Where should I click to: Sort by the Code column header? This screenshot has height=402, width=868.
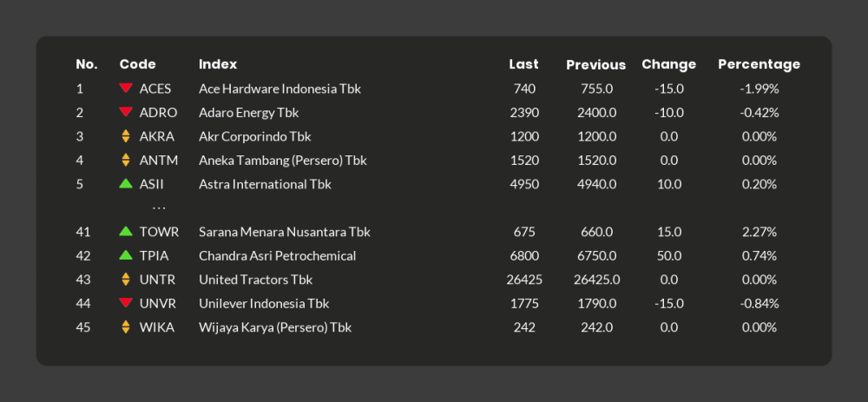coord(137,64)
